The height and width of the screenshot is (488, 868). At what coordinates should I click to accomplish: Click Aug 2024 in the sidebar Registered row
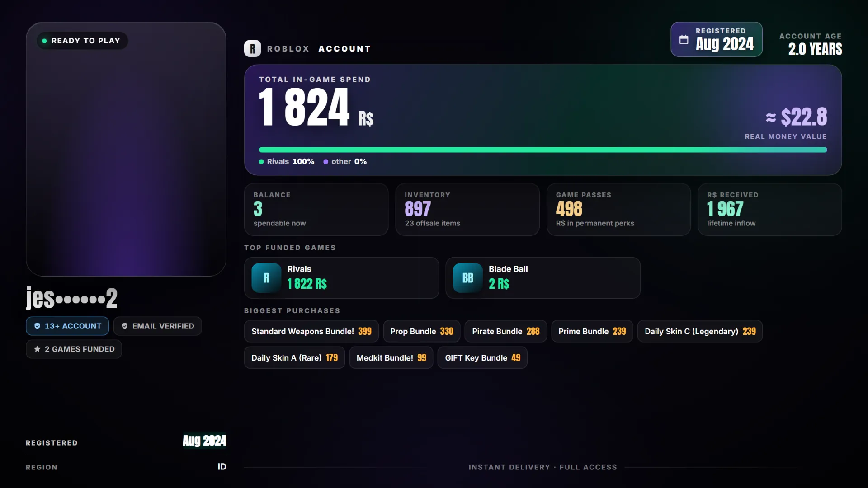point(204,441)
